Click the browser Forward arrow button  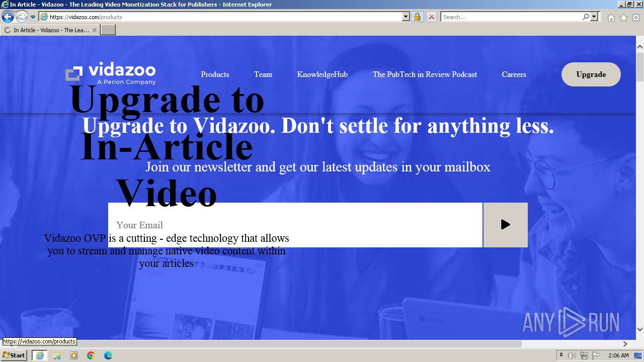(x=22, y=17)
